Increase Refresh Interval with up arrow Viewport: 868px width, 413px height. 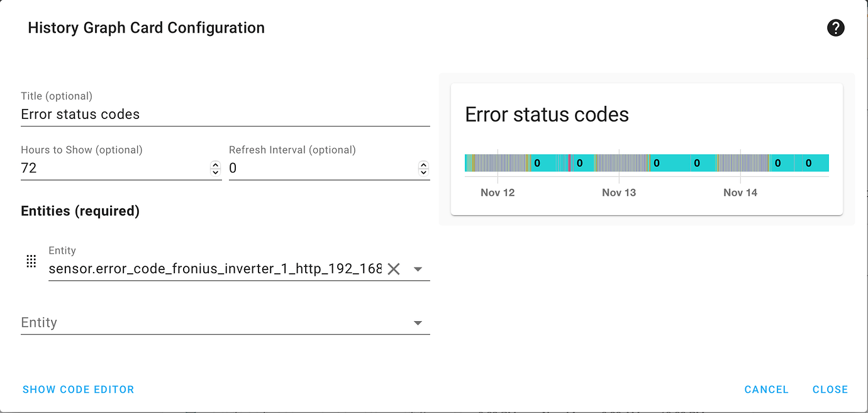[x=423, y=164]
